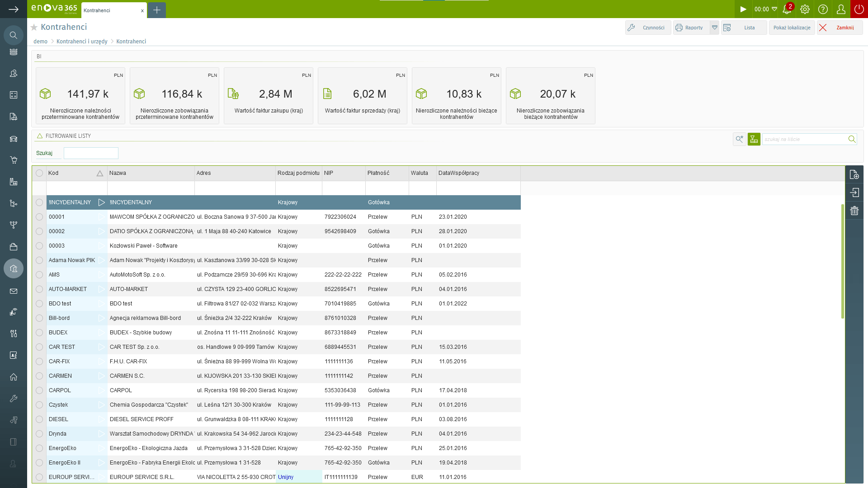Open settings gear in top bar

[x=805, y=9]
